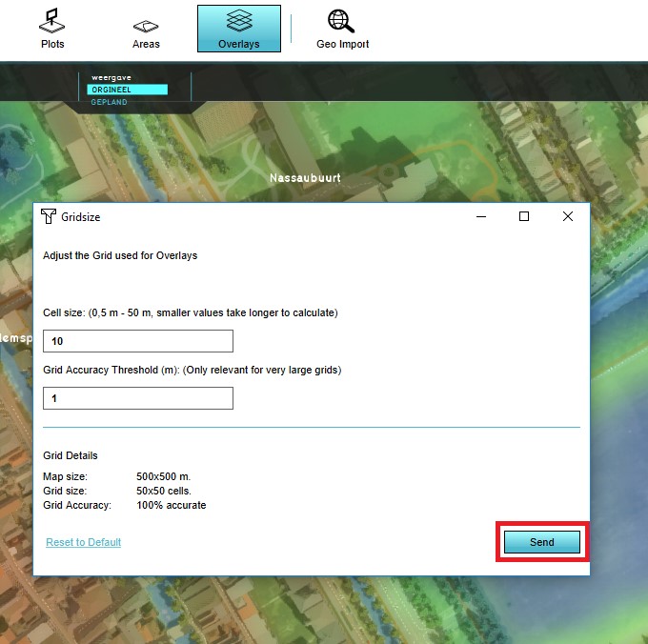Focus the Cell size input field
Viewport: 648px width, 644px height.
[138, 341]
